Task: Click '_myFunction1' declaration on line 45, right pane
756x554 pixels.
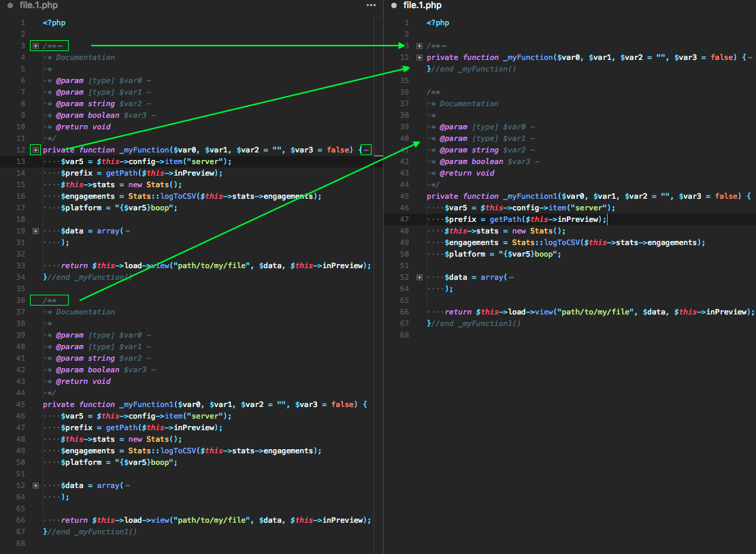Action: click(589, 196)
